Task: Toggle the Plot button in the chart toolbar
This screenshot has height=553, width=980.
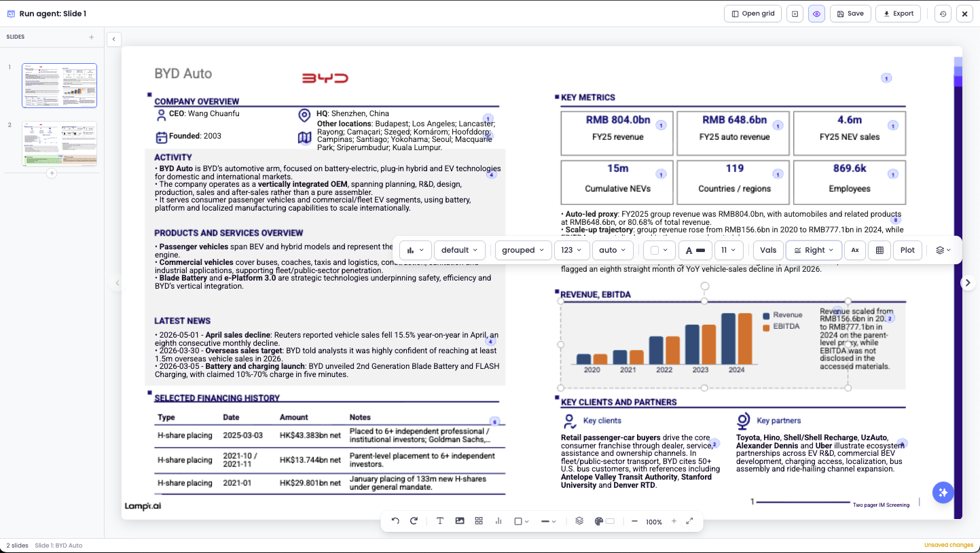Action: [x=907, y=250]
